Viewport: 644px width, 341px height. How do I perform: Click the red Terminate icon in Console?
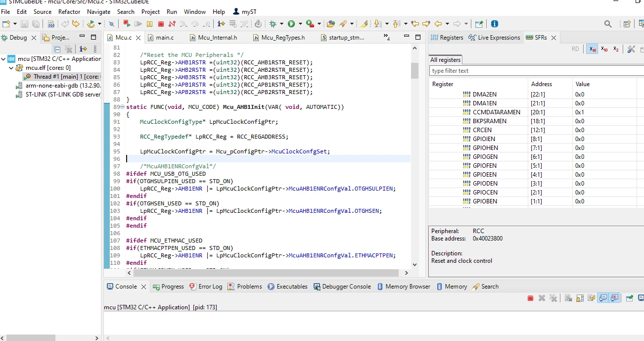coord(530,298)
